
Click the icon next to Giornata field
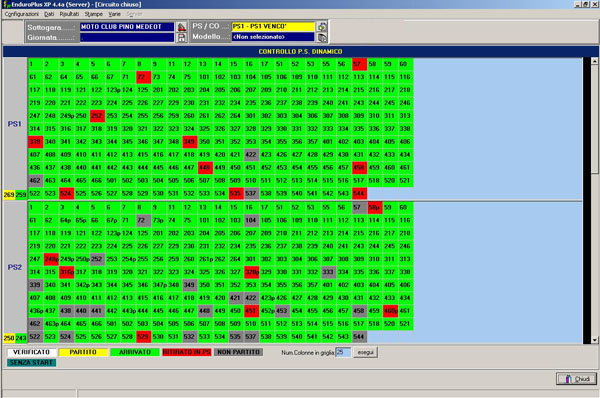(181, 38)
